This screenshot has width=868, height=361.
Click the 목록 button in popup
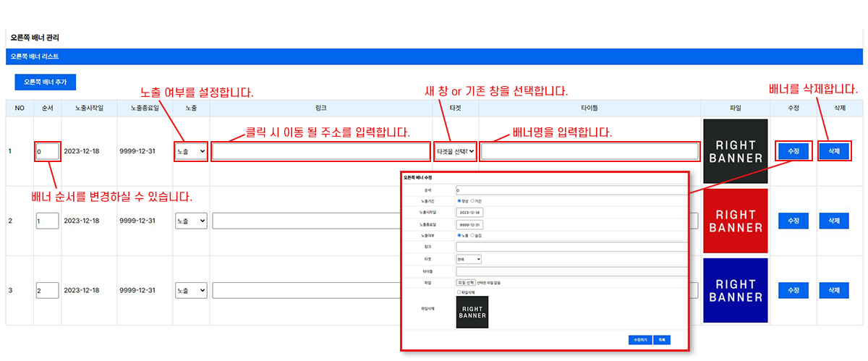tap(662, 339)
